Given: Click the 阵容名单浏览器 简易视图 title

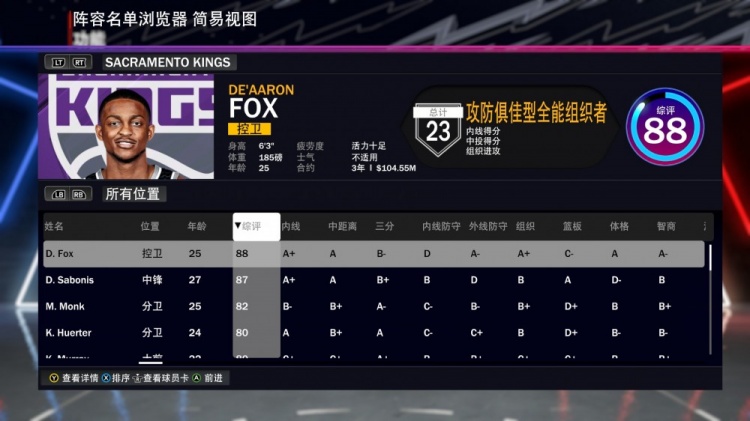Looking at the screenshot, I should tap(165, 20).
